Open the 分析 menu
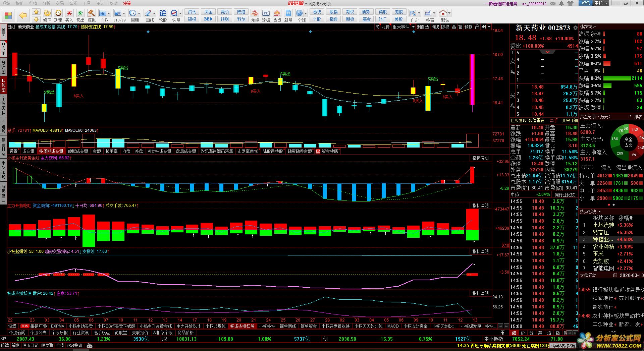Viewport: 644px width, 351px height. pos(47,3)
